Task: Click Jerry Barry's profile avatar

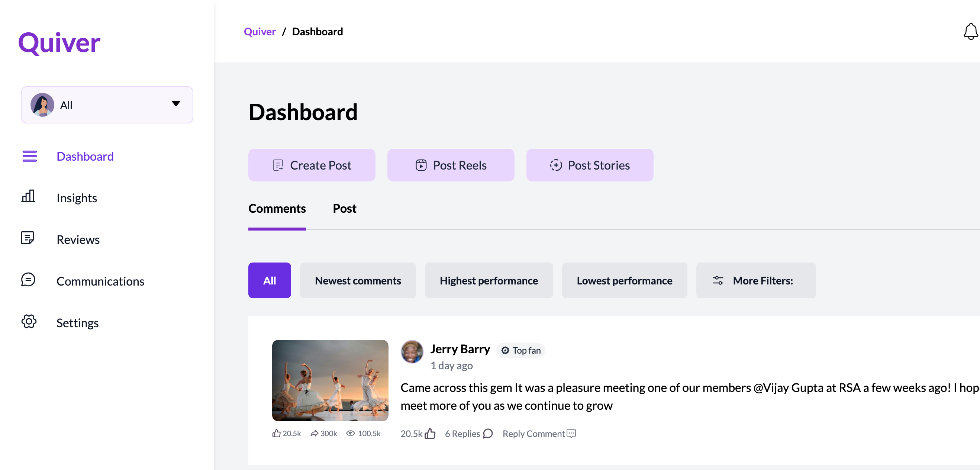Action: (x=412, y=351)
